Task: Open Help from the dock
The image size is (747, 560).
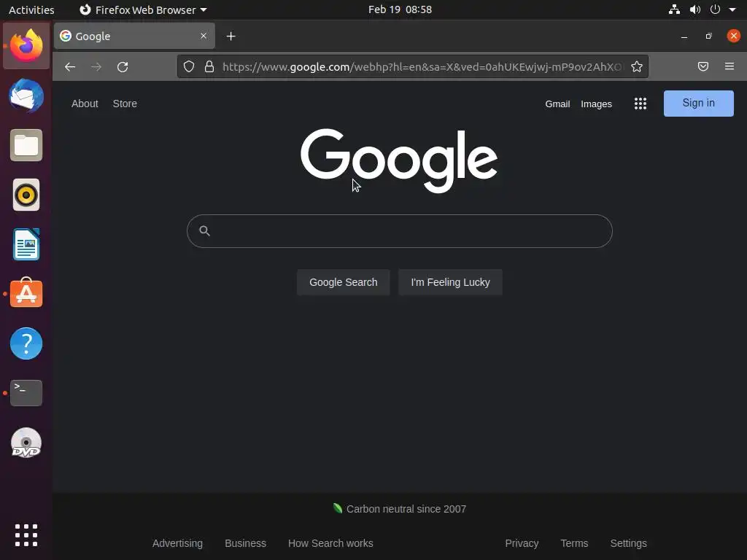Action: (x=26, y=343)
